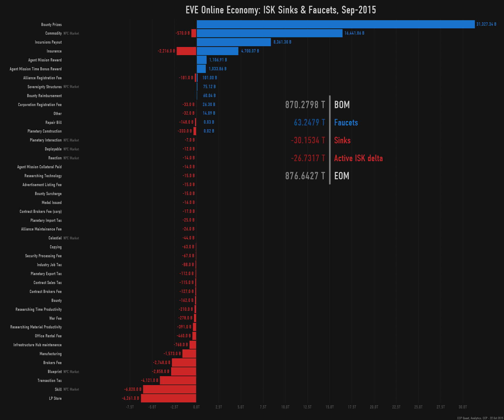Image resolution: width=504 pixels, height=420 pixels.
Task: Select the 'Alliance Maintainance Fee' label
Action: [41, 229]
